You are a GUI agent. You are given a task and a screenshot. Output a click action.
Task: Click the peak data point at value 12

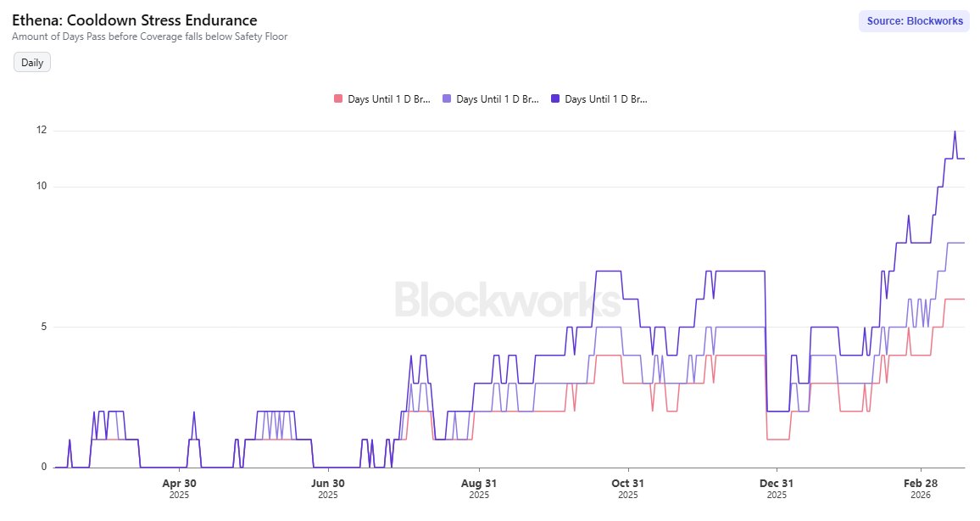coord(955,132)
